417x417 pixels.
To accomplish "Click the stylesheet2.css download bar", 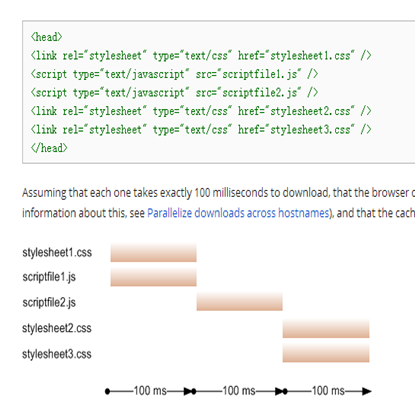I will pyautogui.click(x=326, y=329).
